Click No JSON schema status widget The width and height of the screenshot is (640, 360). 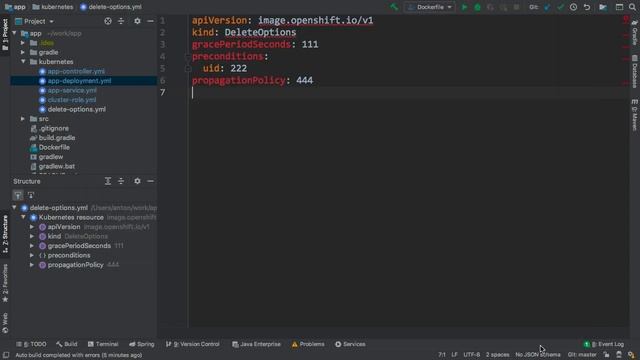(x=538, y=355)
